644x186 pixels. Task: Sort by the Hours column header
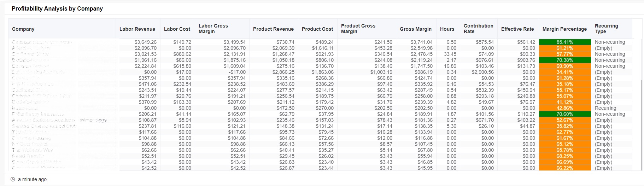(x=447, y=29)
